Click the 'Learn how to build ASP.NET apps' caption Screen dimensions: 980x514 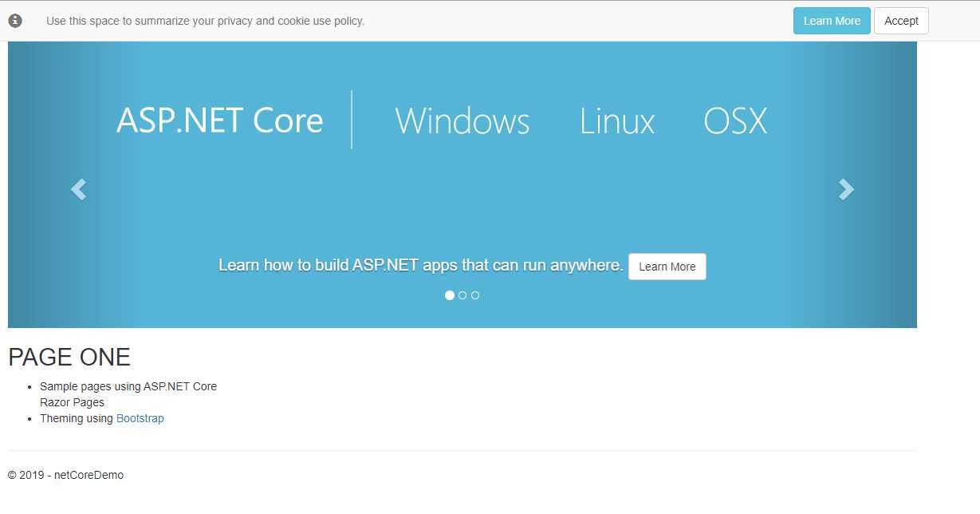point(421,265)
